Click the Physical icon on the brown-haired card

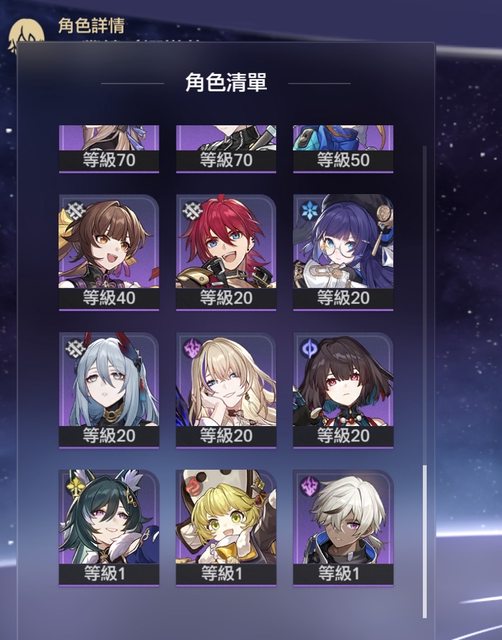point(76,211)
